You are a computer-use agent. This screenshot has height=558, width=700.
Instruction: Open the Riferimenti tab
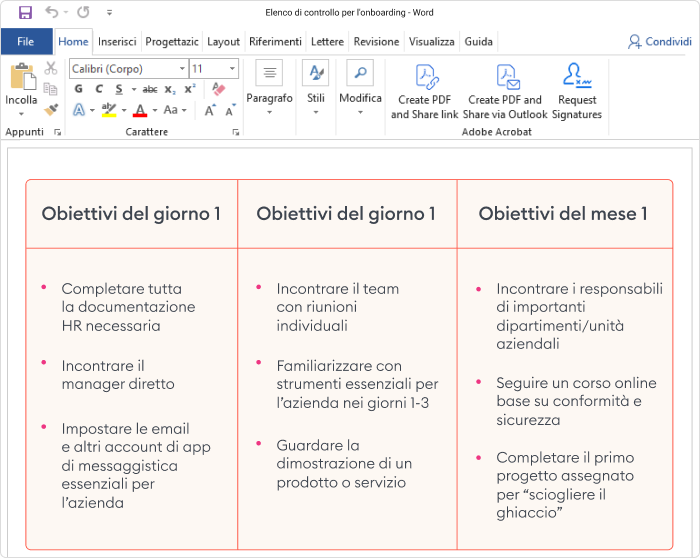point(275,42)
